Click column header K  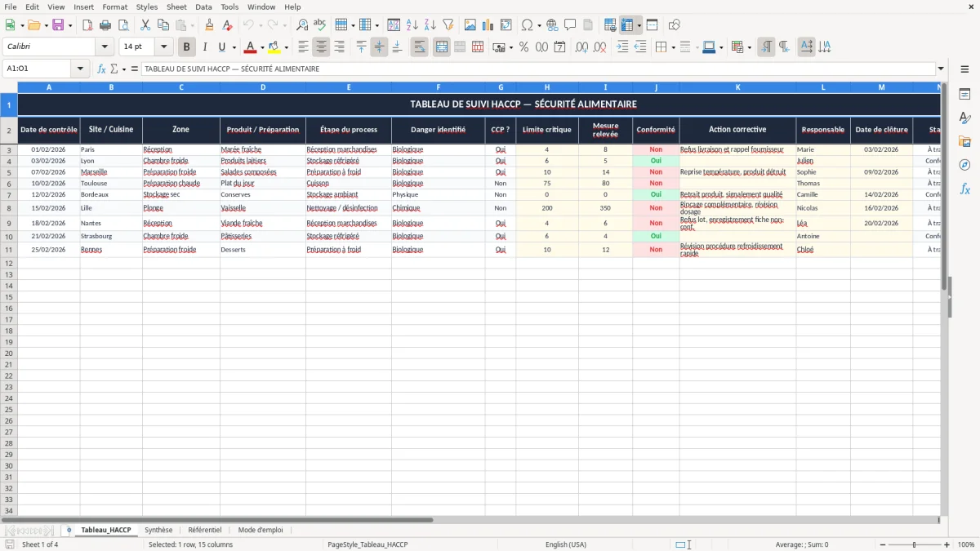[x=737, y=87]
